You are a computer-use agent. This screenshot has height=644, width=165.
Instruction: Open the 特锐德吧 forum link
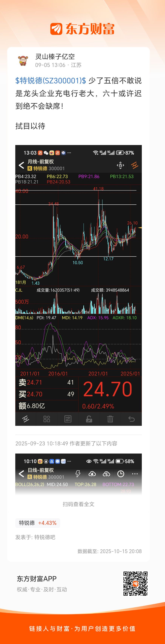45,537
